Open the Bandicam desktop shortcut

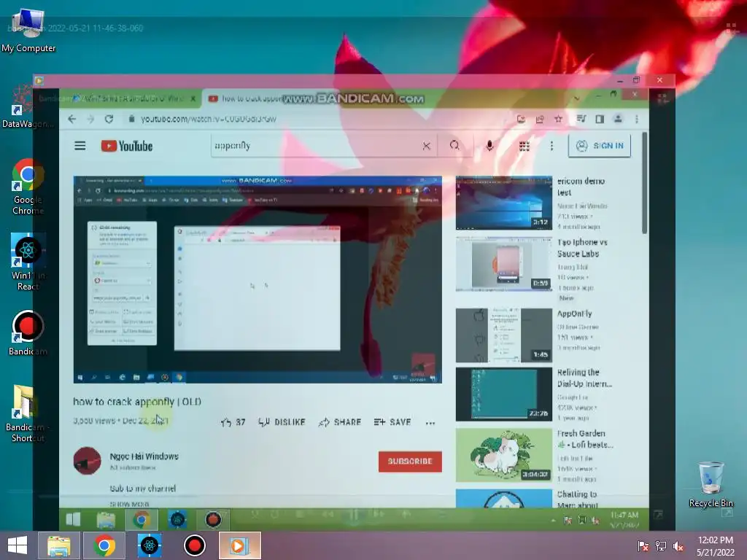tap(28, 333)
